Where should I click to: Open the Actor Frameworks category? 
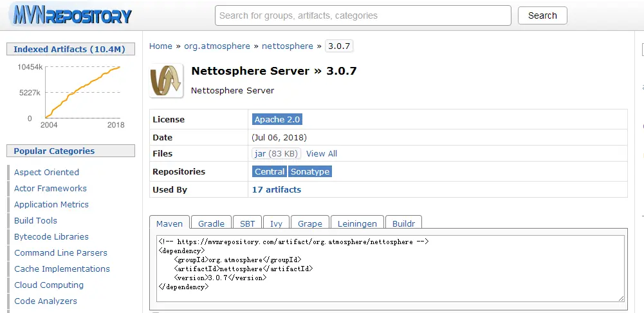coord(50,188)
